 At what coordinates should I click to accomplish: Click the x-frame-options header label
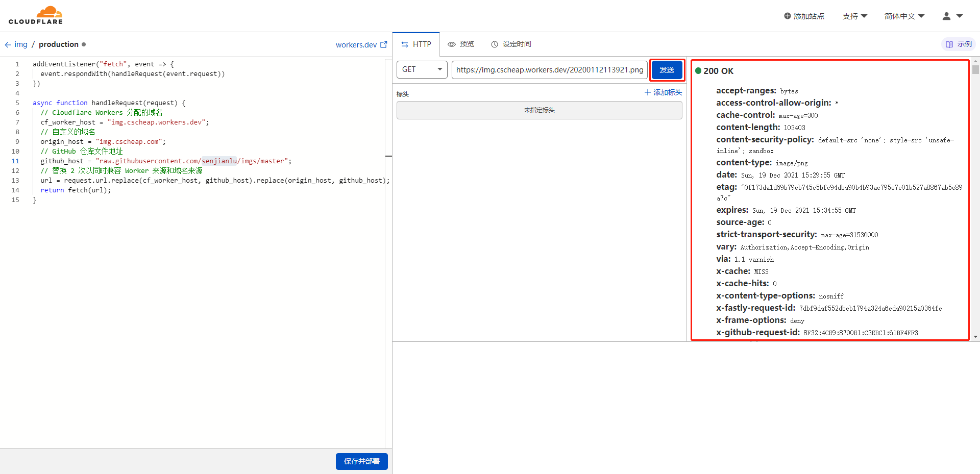pos(751,320)
